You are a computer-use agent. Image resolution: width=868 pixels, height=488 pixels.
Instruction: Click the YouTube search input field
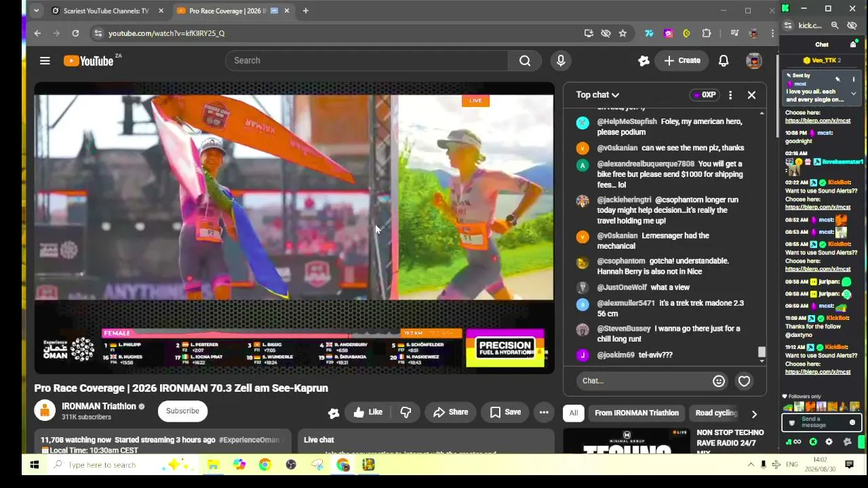coord(367,60)
